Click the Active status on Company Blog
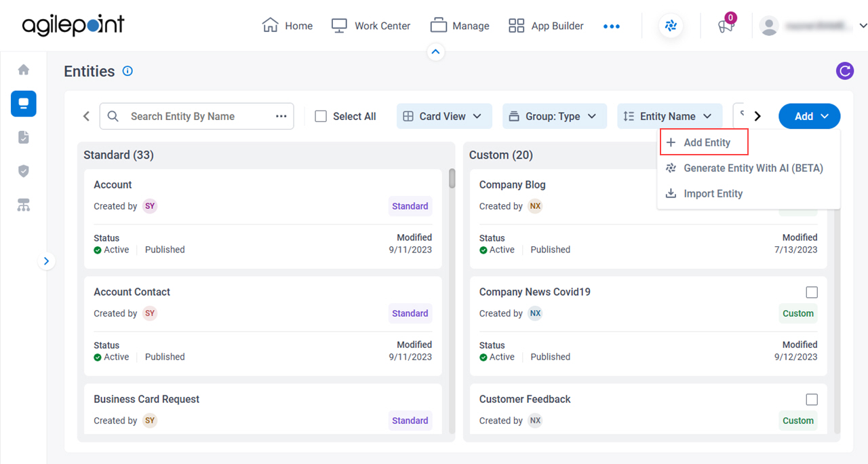868x464 pixels. [497, 250]
